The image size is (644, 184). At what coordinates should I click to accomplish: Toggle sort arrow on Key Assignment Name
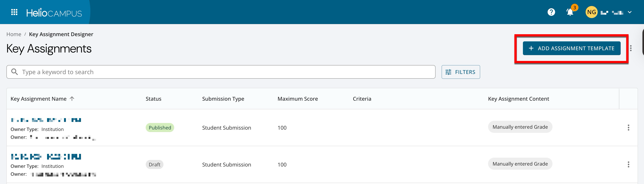[72, 99]
